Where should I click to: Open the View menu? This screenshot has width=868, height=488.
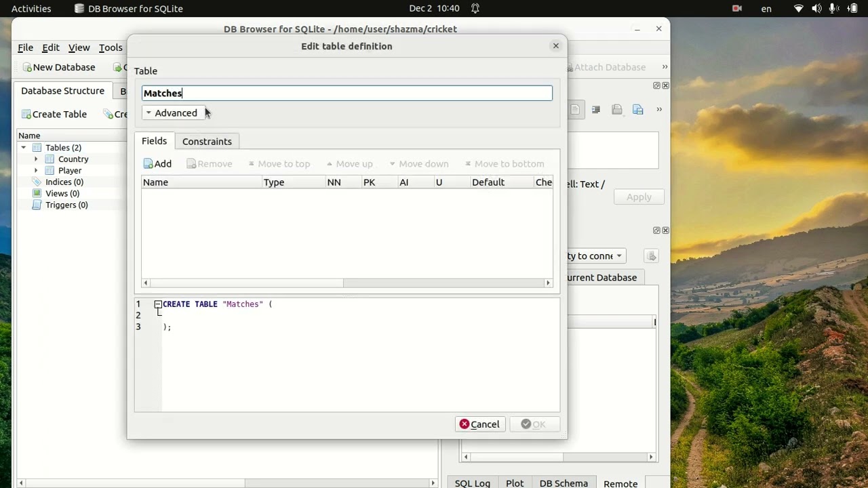[x=79, y=47]
